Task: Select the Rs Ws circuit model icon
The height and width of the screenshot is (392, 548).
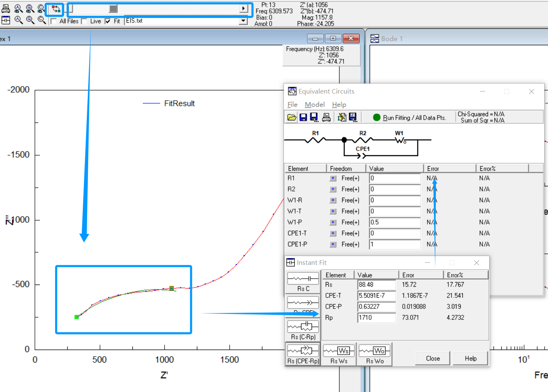Action: pyautogui.click(x=338, y=353)
